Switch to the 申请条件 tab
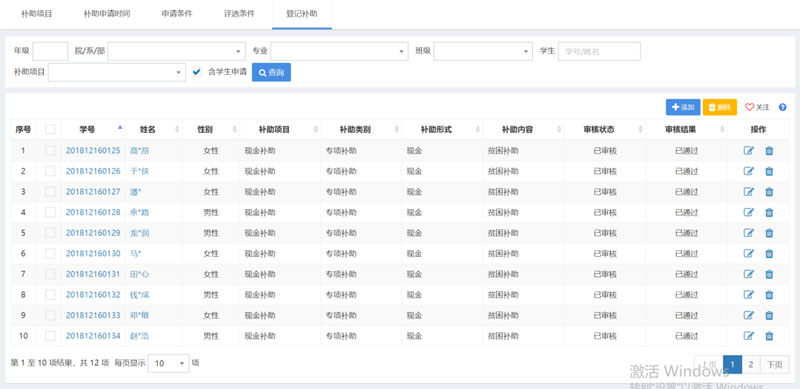 pos(177,14)
